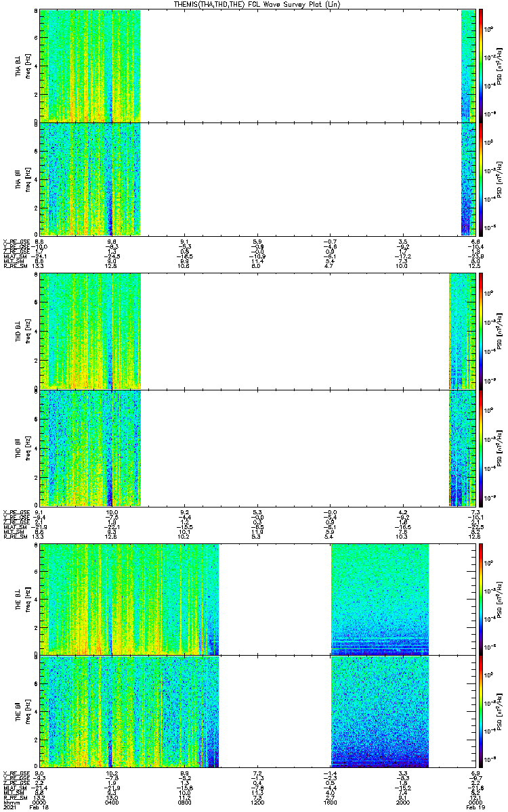The image size is (508, 812).
Task: Click the 2021 year label
Action: click(x=9, y=807)
